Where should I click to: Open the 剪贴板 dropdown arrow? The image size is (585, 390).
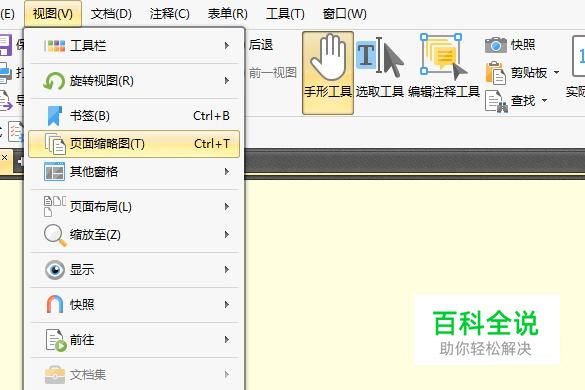tap(556, 72)
